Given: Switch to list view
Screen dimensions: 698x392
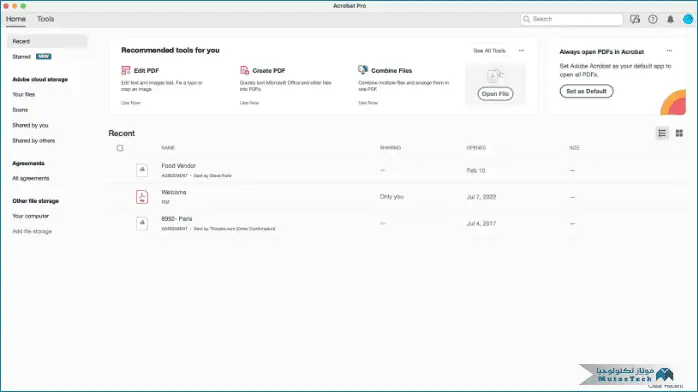Looking at the screenshot, I should [662, 133].
